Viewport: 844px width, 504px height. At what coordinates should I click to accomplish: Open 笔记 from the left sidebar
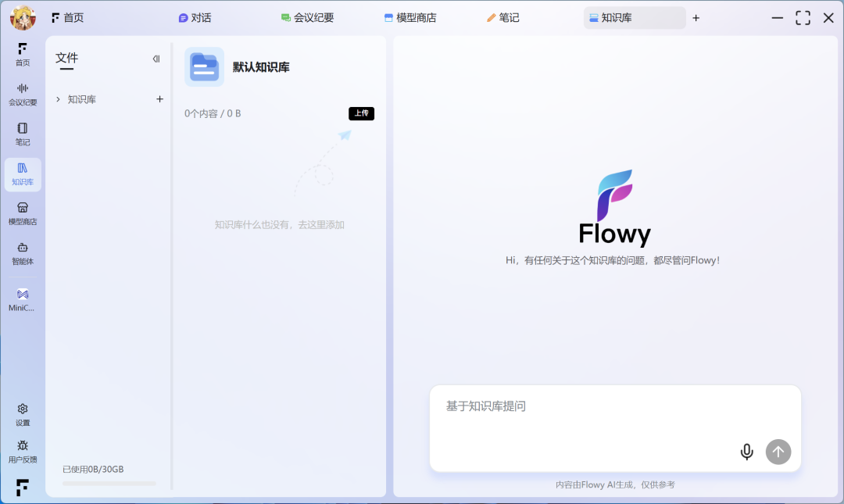pyautogui.click(x=23, y=134)
